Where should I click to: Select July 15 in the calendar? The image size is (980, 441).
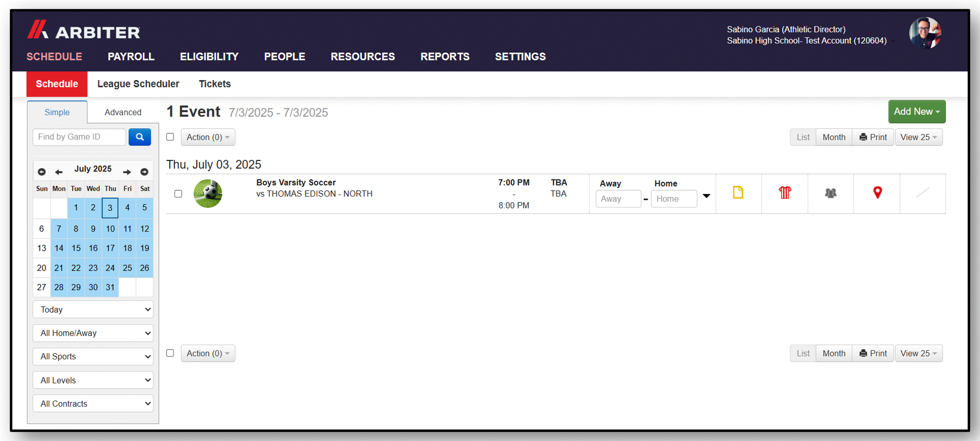tap(76, 248)
